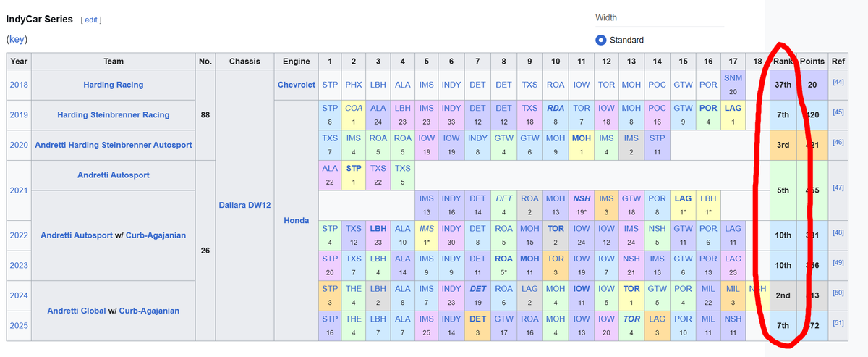
Task: Open the standalone Andretti Autosport team link
Action: coord(114,175)
